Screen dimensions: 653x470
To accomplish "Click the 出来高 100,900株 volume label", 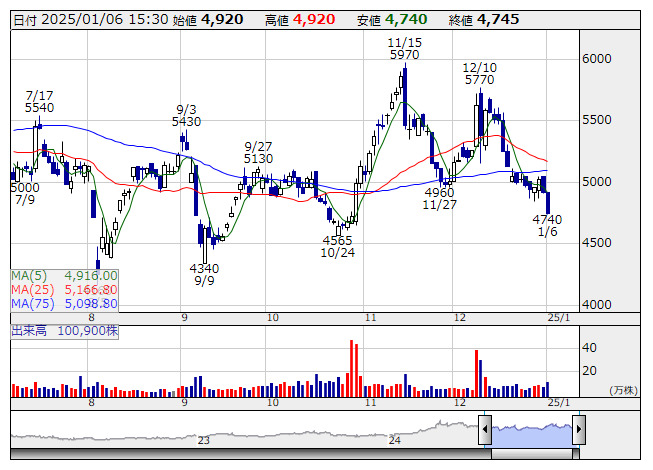I will pyautogui.click(x=65, y=331).
